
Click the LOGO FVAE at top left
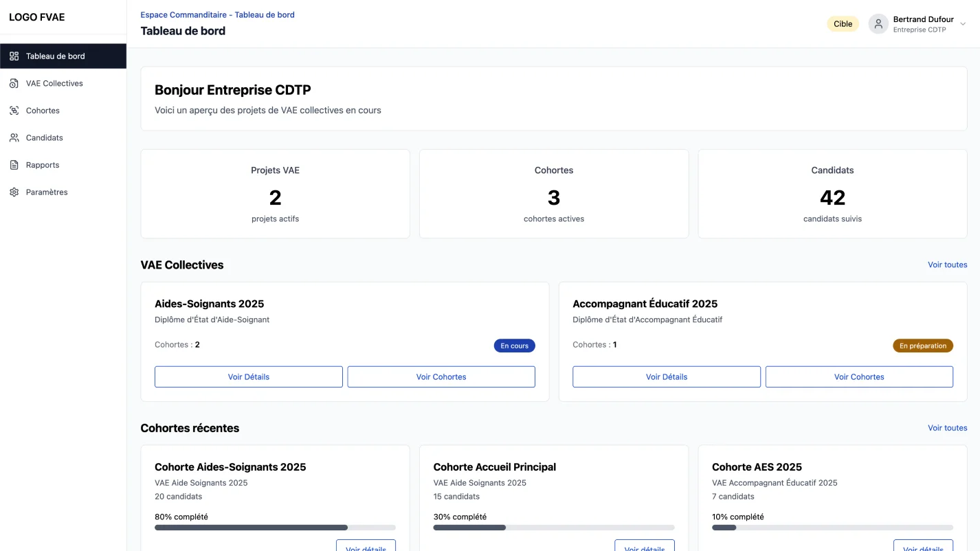(37, 16)
